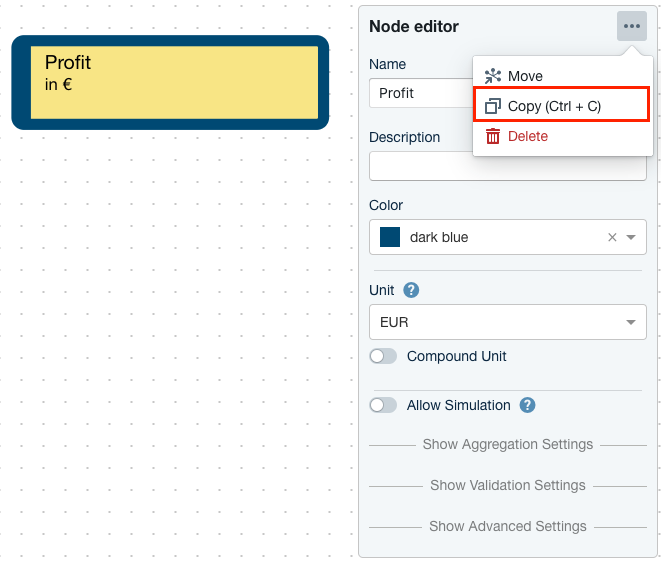The image size is (661, 562).
Task: Open the EUR unit dropdown
Action: coord(507,323)
